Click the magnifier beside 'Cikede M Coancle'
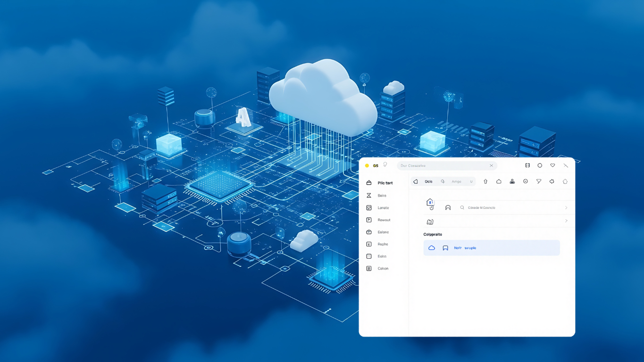 462,207
